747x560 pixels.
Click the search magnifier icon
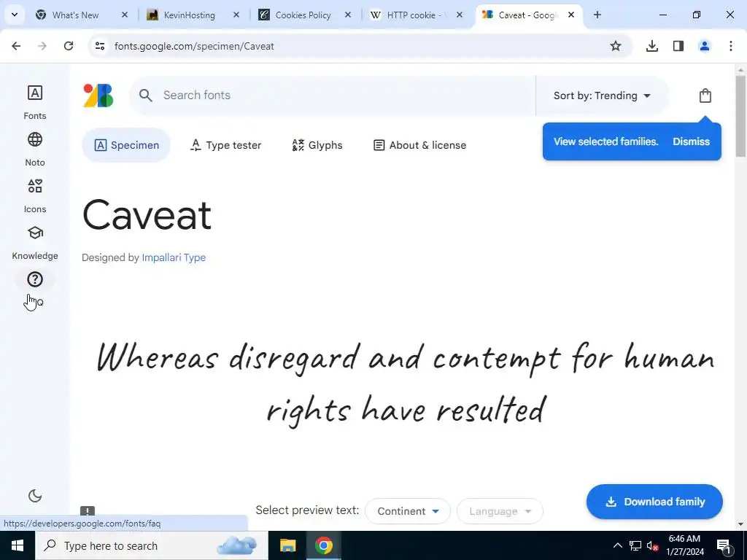(145, 96)
